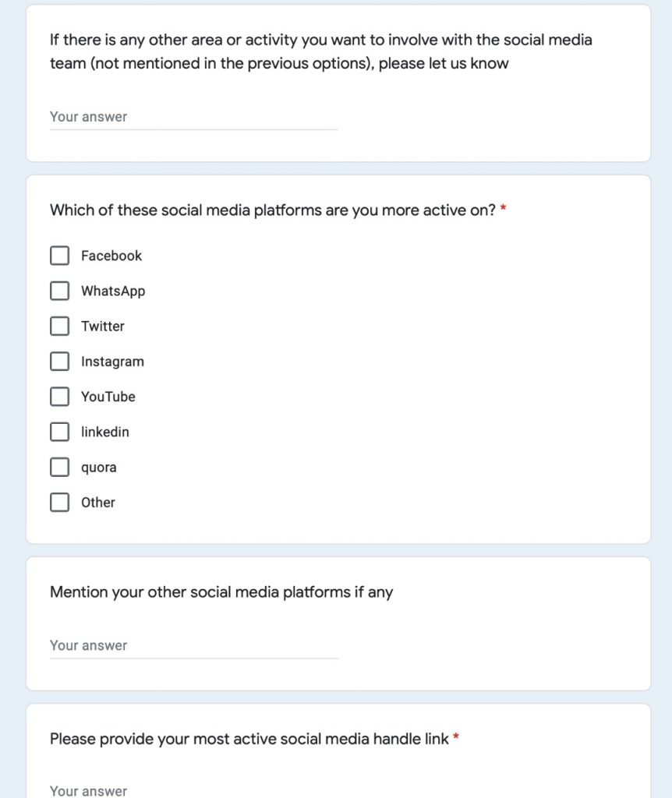Enable the Twitter checkbox
Screen dimensions: 672x798
(60, 326)
